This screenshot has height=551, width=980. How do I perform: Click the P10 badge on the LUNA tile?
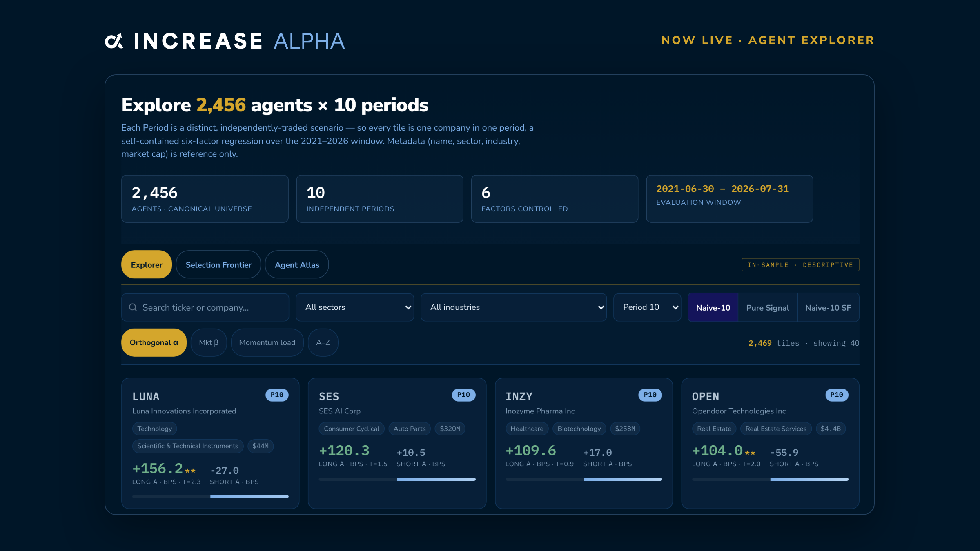click(277, 395)
